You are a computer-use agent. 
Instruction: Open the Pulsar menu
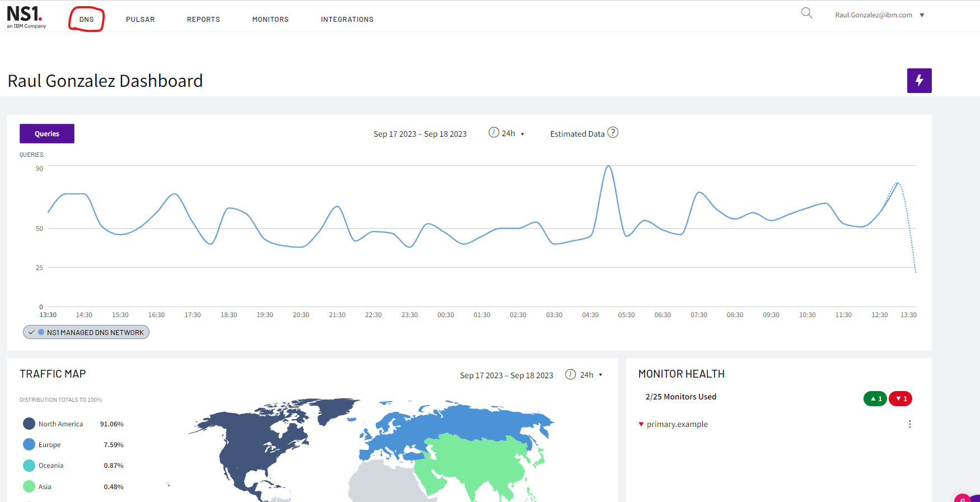[140, 19]
